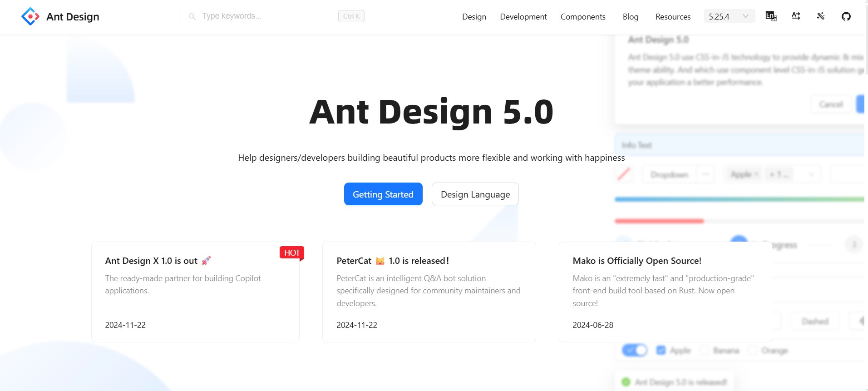Click 'Mako is an "extremely fast"' description

(x=663, y=291)
